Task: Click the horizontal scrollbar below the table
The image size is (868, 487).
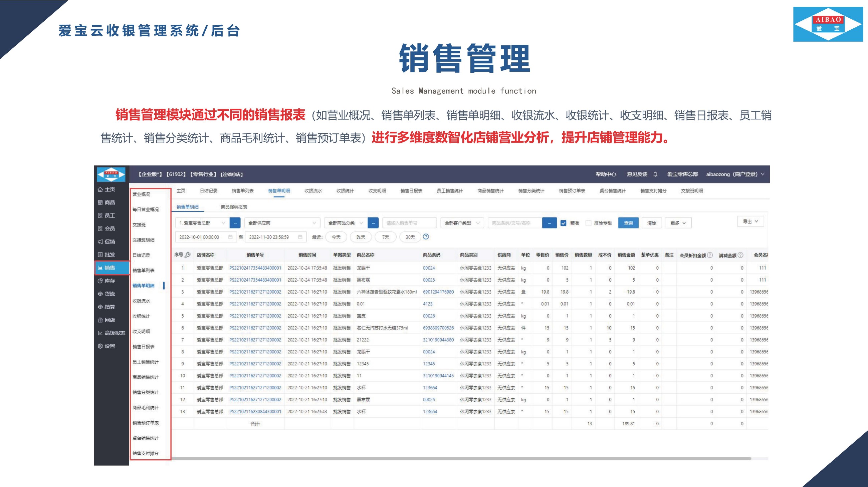Action: tap(461, 458)
